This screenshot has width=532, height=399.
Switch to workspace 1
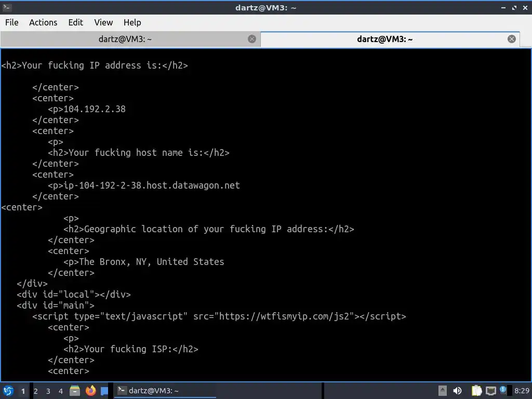tap(23, 391)
